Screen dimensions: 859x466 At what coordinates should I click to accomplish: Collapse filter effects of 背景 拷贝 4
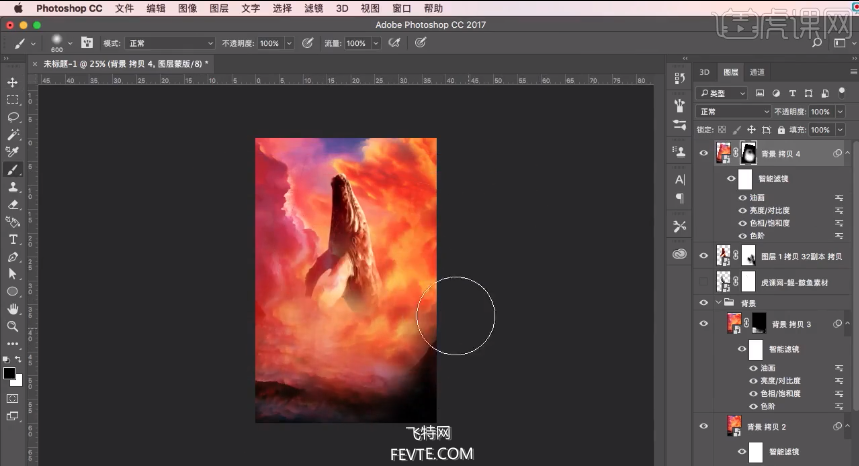[847, 153]
